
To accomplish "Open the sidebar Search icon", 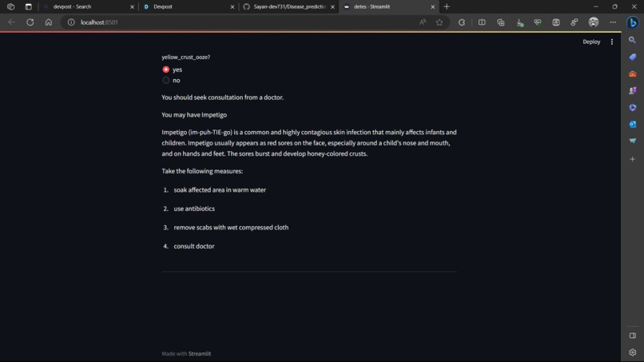I will [x=633, y=40].
